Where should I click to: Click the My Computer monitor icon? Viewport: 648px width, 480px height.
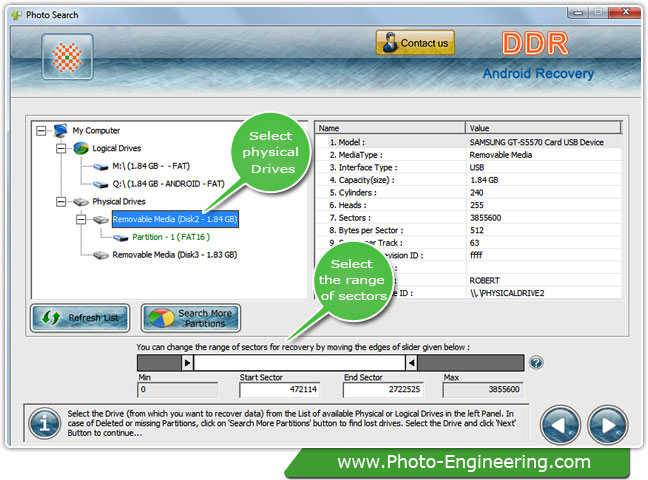[60, 130]
